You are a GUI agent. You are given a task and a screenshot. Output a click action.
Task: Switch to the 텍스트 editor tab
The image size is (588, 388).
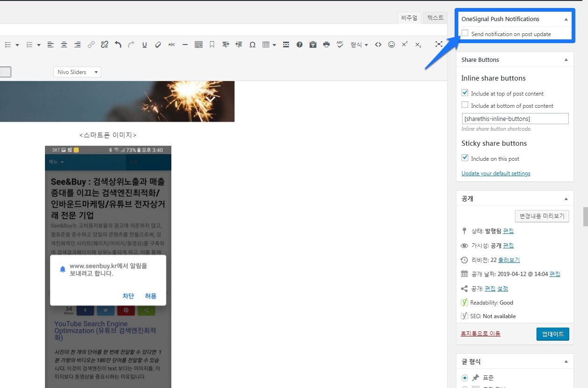(435, 18)
